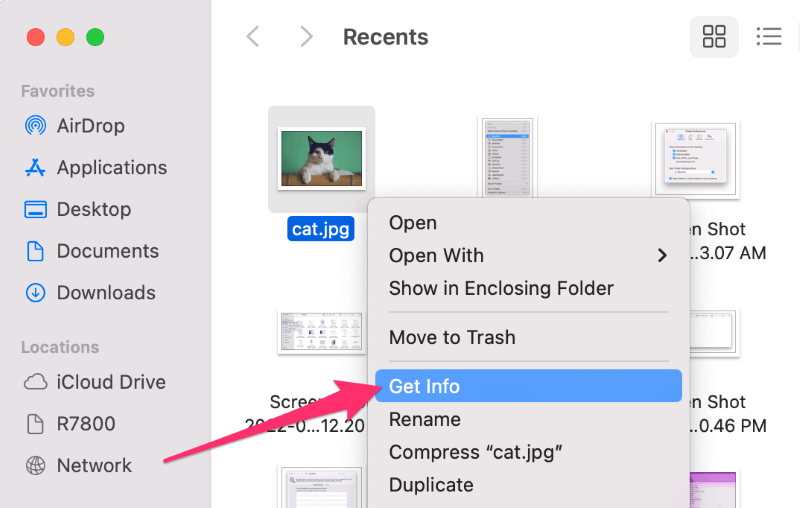Select the Applications sidebar icon
This screenshot has height=508, width=800.
point(35,167)
